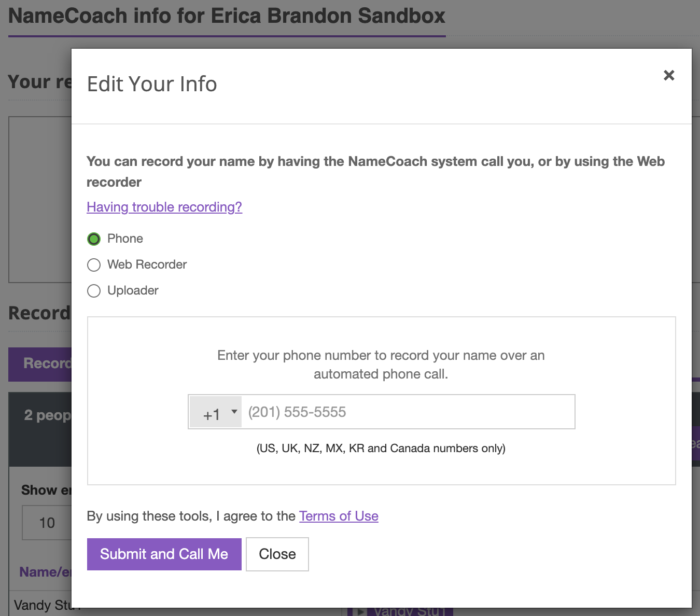Select the Web Recorder radio option

pos(94,265)
